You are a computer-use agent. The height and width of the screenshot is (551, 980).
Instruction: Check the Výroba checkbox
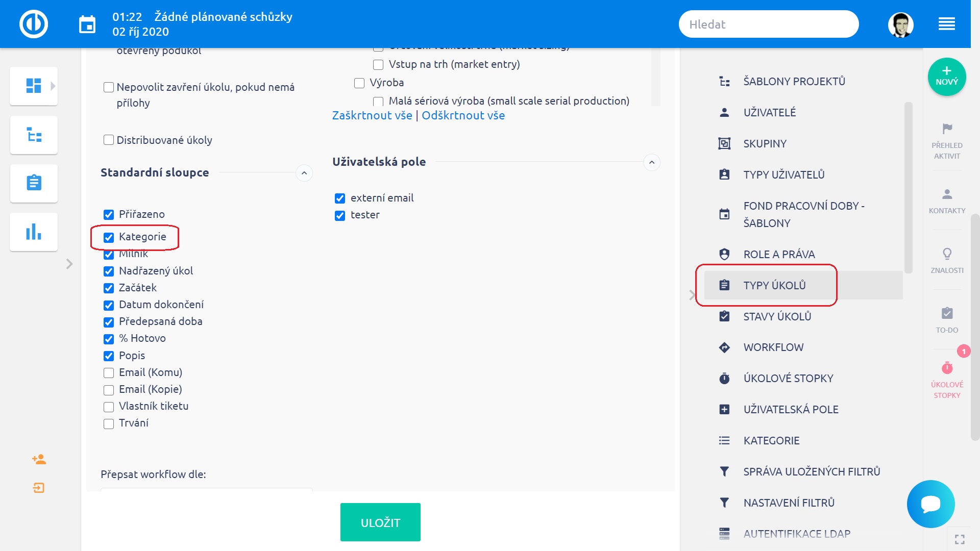(x=359, y=83)
